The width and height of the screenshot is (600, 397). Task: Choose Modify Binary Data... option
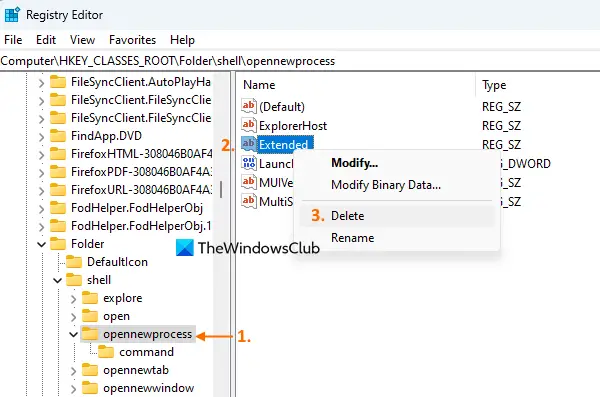point(386,185)
